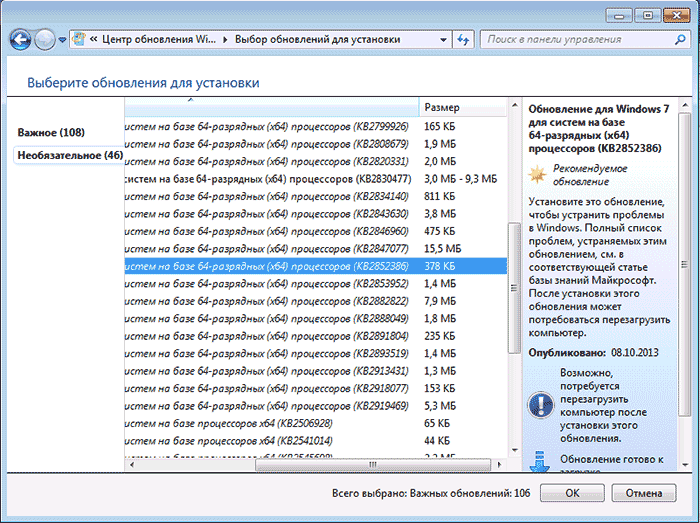Click the restart warning exclamation icon
Screen dimensions: 700x523
tap(541, 405)
